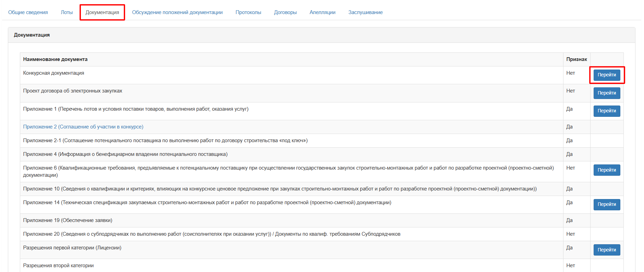Select the Заслушивание tab
Image resolution: width=644 pixels, height=272 pixels.
pyautogui.click(x=365, y=12)
